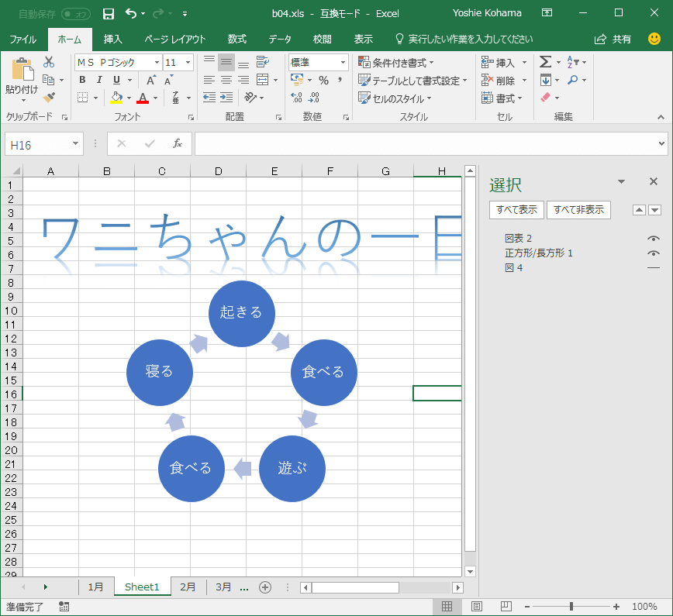The height and width of the screenshot is (616, 673).
Task: Hide the 図表 2 object with its eye icon
Action: 654,238
